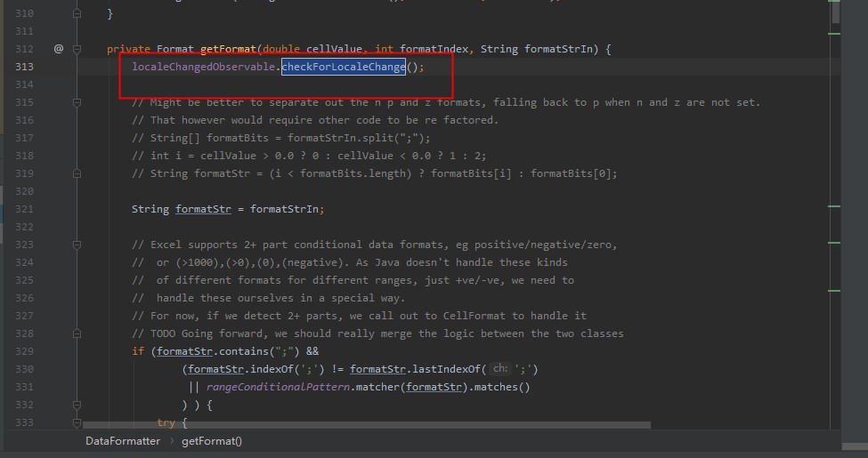The image size is (868, 458).
Task: Select the getFormat() breadcrumb
Action: tap(212, 441)
